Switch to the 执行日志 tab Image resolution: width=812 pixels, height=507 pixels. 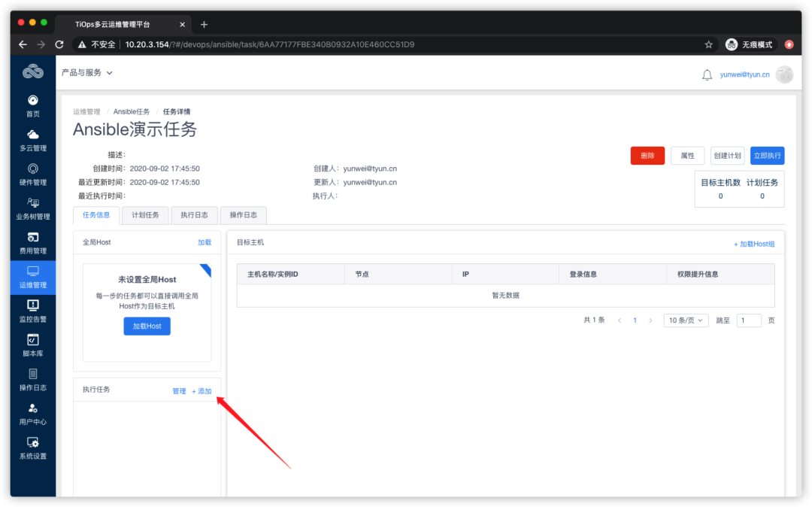[194, 214]
